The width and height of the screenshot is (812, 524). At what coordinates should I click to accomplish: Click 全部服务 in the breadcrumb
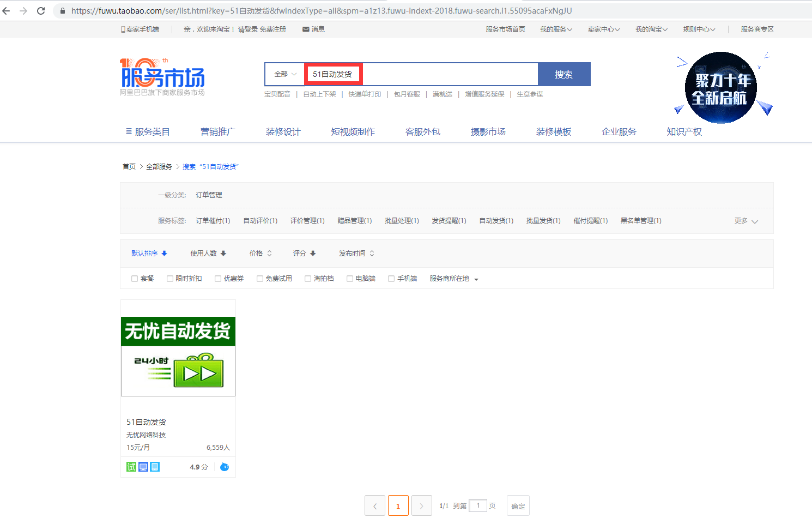click(159, 167)
